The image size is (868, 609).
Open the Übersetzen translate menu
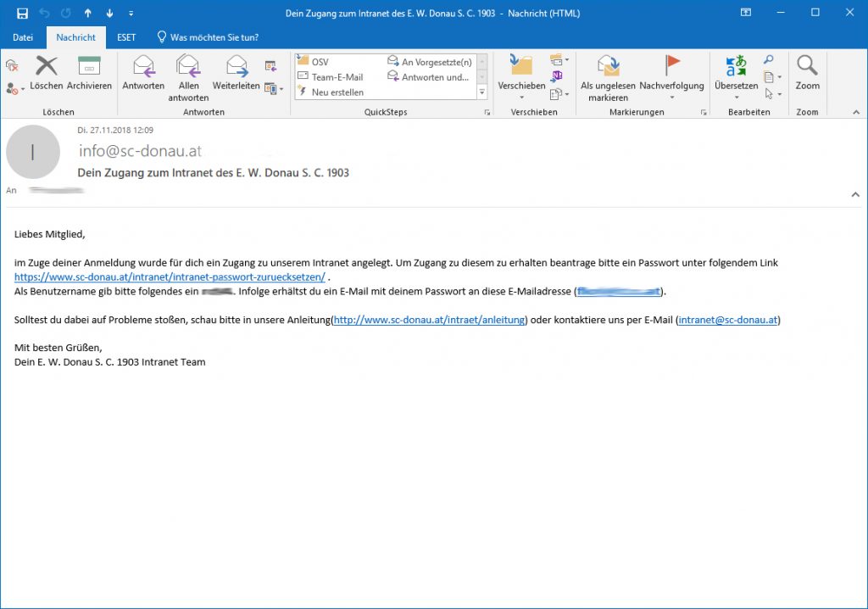click(737, 77)
